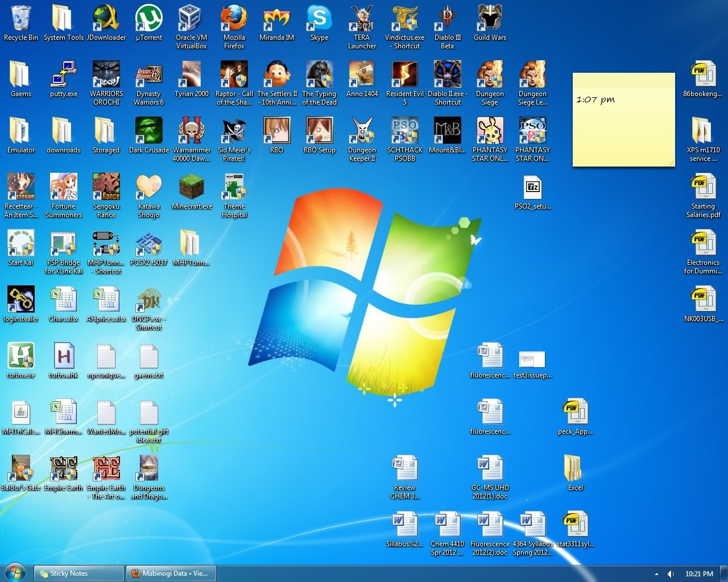Click the µTorrent desktop icon
This screenshot has width=728, height=582.
pos(149,18)
